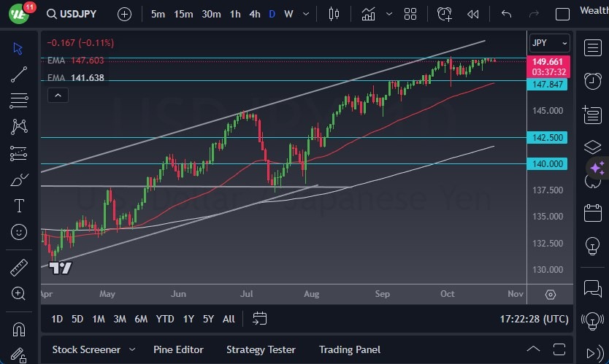The image size is (609, 364).
Task: Toggle fullscreen mode square icon
Action: [562, 14]
